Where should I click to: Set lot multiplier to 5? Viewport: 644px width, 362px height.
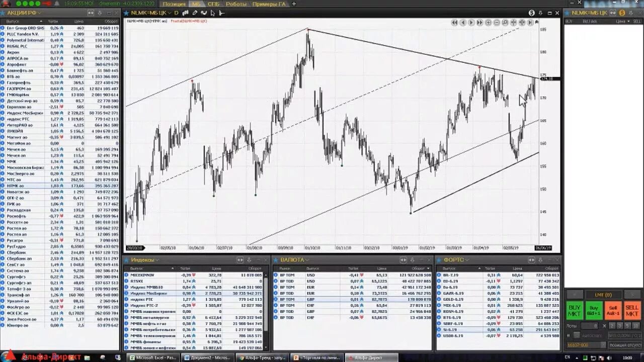(x=627, y=326)
